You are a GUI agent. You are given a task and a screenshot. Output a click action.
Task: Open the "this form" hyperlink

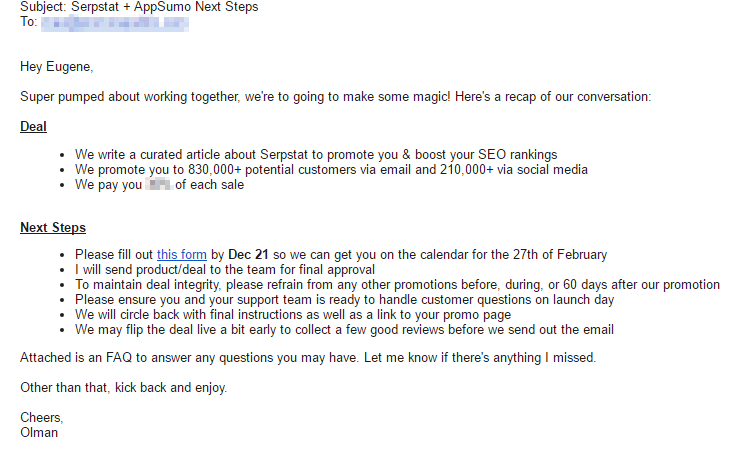(182, 255)
